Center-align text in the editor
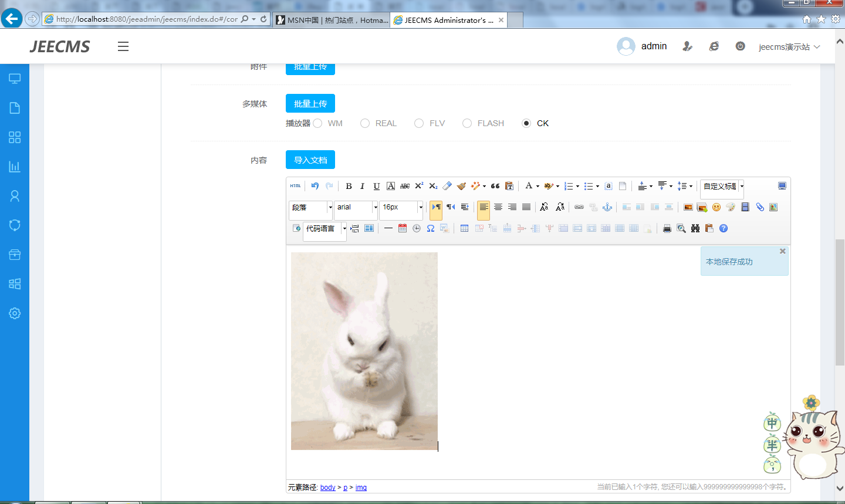The image size is (845, 504). click(498, 207)
